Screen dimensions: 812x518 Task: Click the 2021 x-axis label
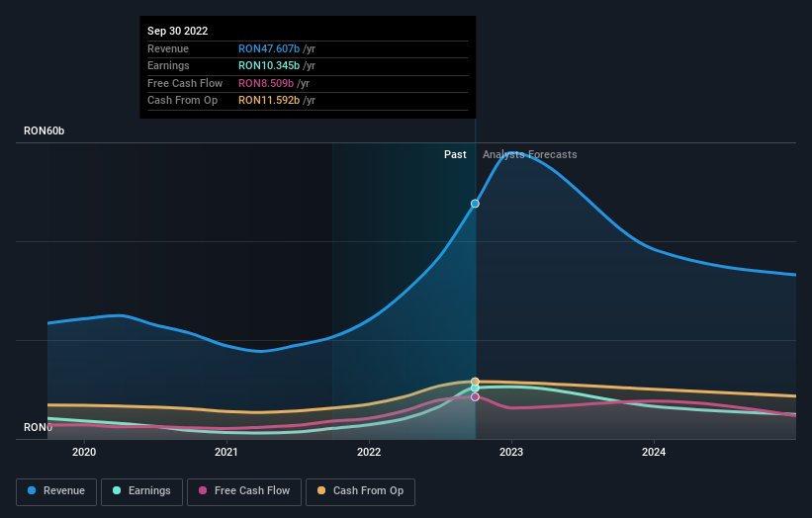[x=226, y=452]
